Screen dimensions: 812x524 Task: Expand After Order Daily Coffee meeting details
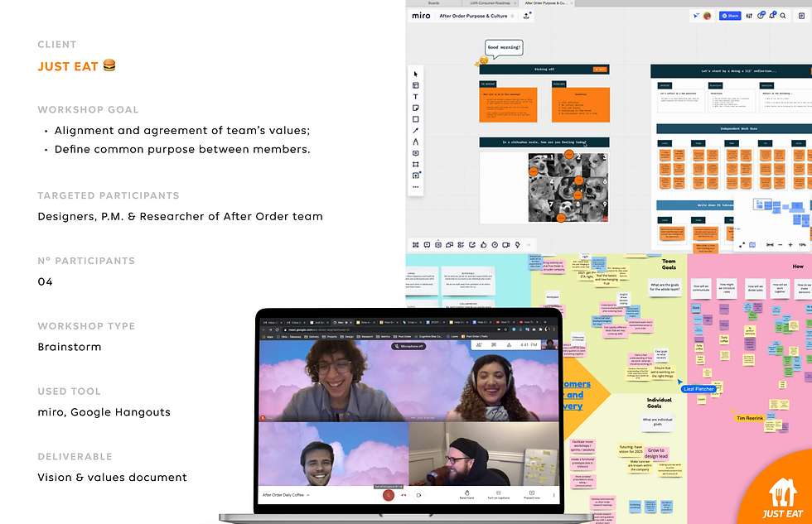coord(286,495)
